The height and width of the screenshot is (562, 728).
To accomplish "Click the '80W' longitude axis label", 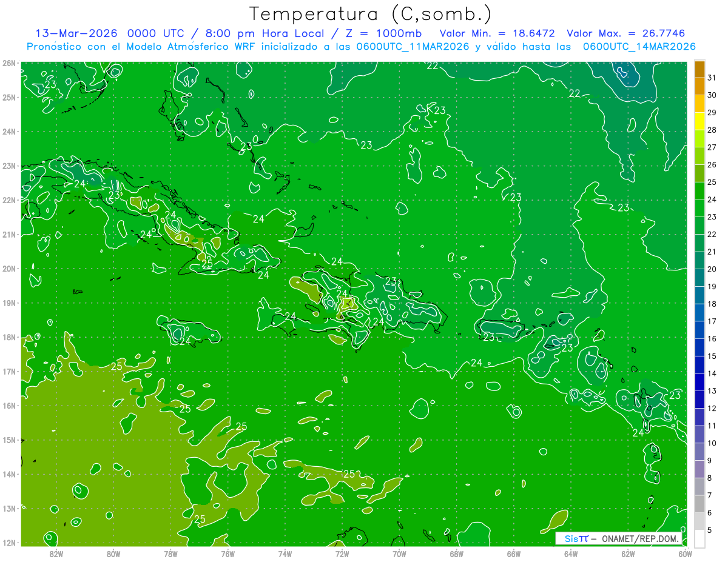I will (x=113, y=554).
